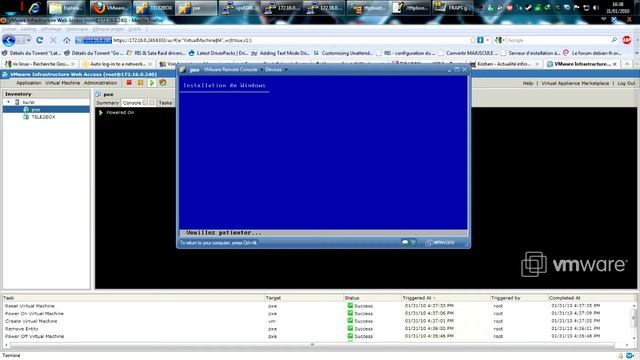This screenshot has height=360, width=640.
Task: Click the pxe VM icon in inventory
Action: coord(26,109)
